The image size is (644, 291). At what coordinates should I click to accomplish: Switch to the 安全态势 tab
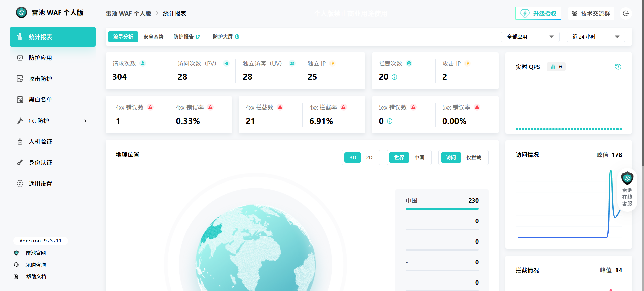click(x=153, y=37)
